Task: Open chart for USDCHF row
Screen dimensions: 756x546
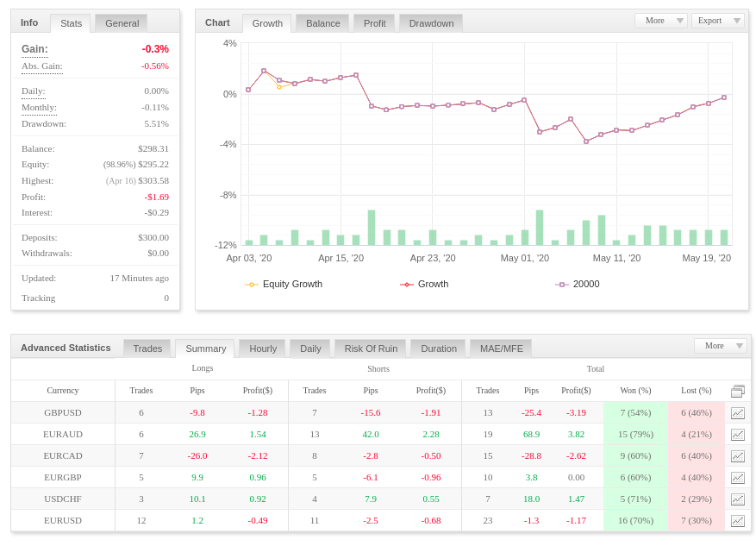Action: (x=738, y=499)
